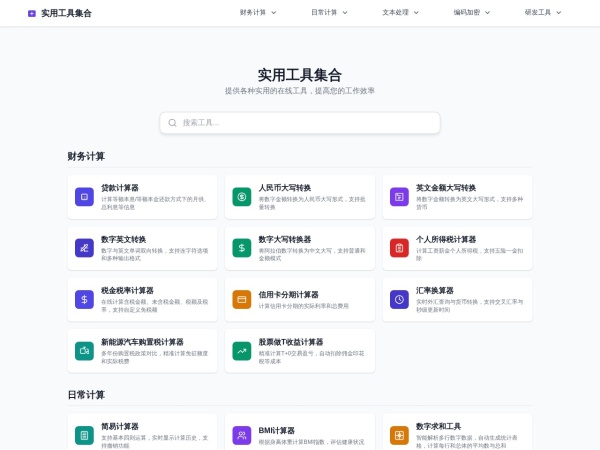Expand the 日常计算 dropdown menu

point(329,13)
